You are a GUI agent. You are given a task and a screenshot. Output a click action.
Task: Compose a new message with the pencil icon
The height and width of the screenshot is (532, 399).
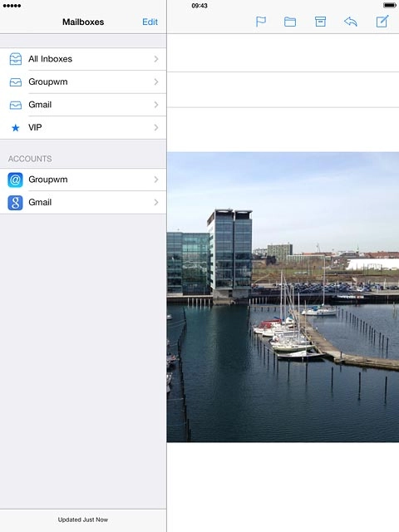coord(382,22)
